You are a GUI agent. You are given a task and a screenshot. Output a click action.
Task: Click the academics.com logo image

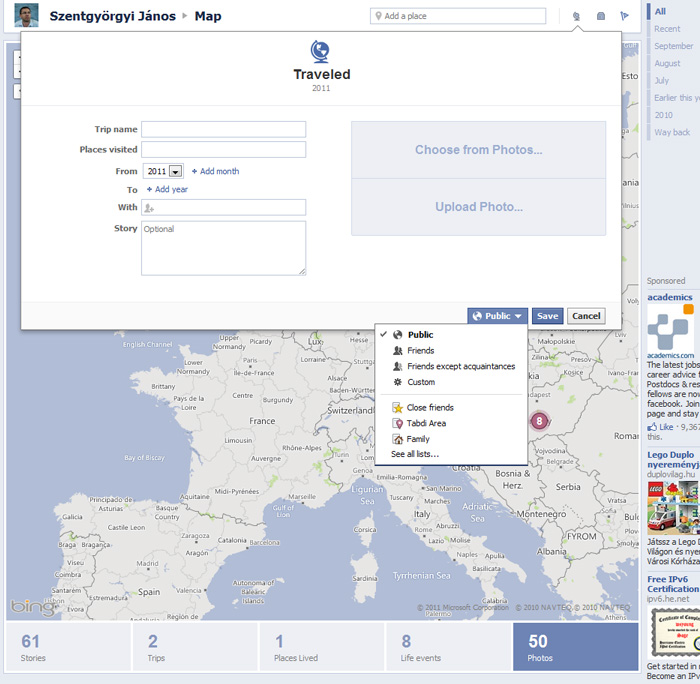(x=671, y=329)
